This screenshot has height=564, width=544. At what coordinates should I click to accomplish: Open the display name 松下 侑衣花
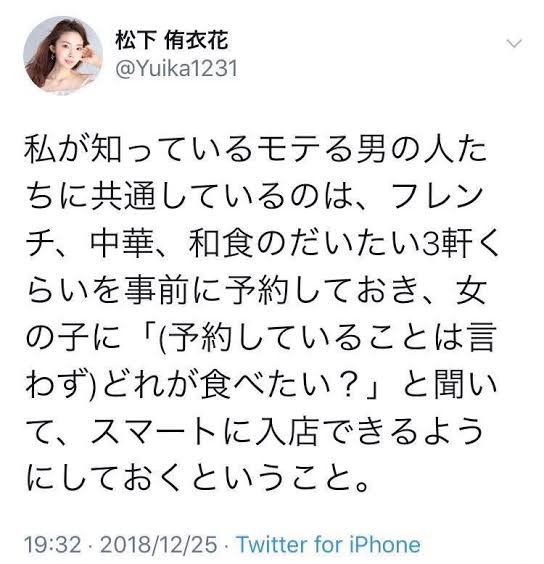pos(172,40)
